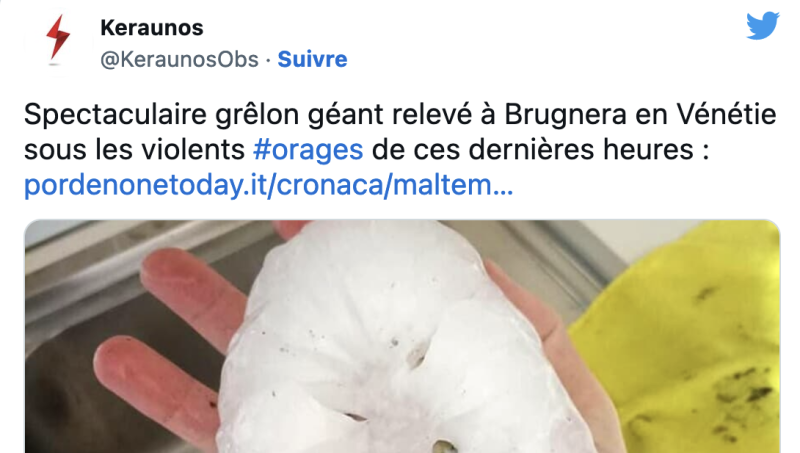This screenshot has width=800, height=453.
Task: Open the pordenonetoday.it article link
Action: point(268,185)
